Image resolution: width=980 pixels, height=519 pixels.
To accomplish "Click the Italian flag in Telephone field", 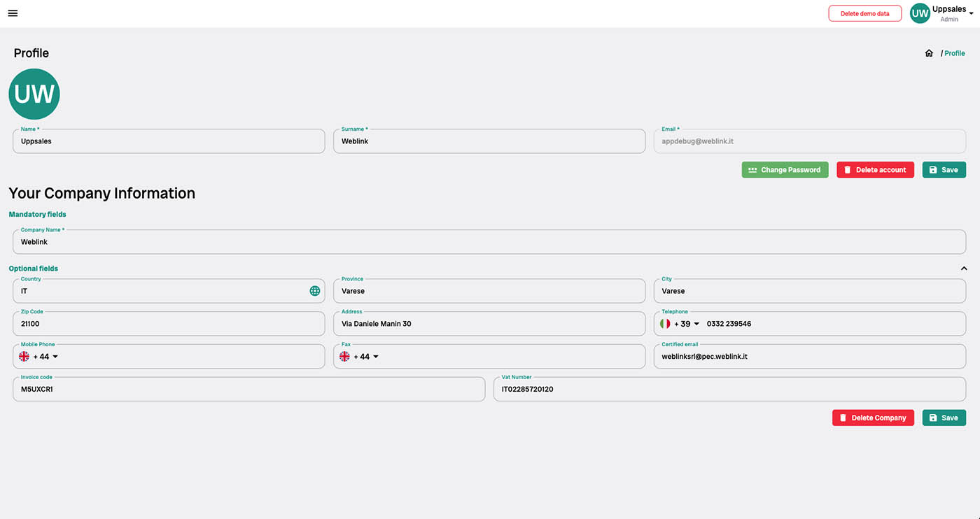I will click(665, 324).
